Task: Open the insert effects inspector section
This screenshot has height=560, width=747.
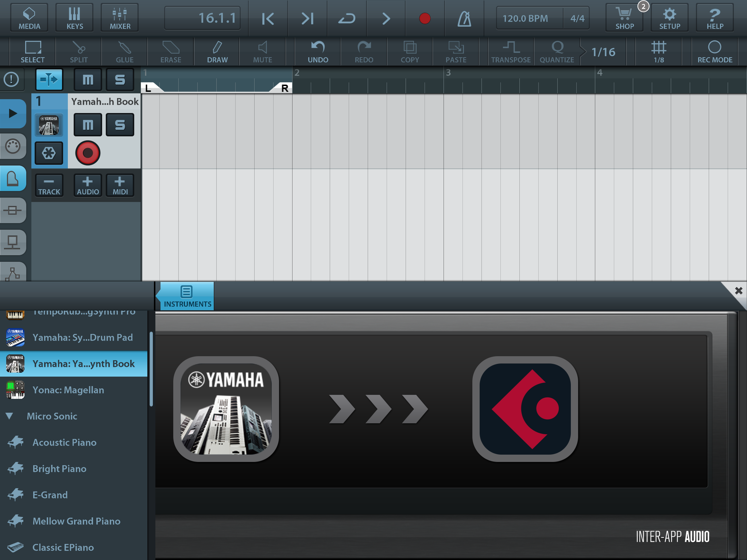Action: (13, 210)
